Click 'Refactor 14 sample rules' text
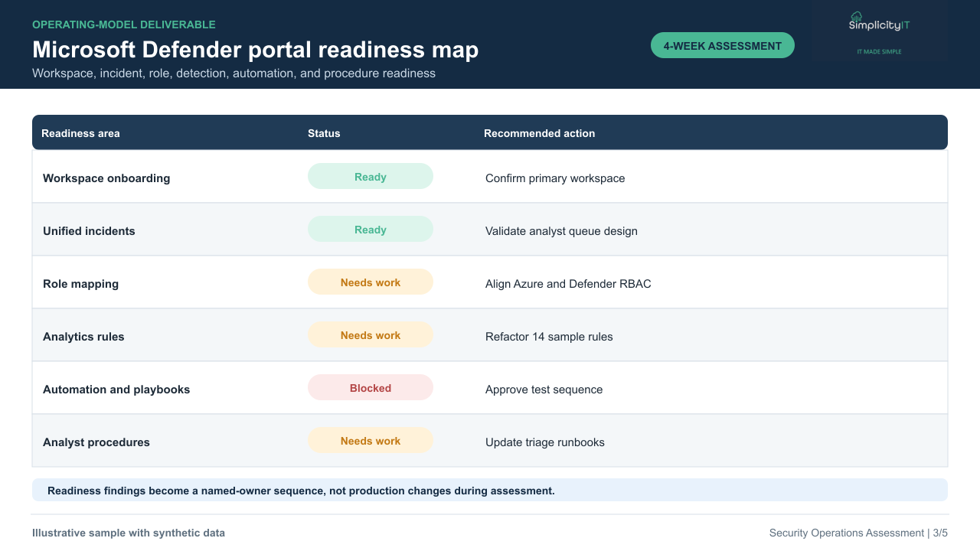980x551 pixels. click(x=549, y=336)
